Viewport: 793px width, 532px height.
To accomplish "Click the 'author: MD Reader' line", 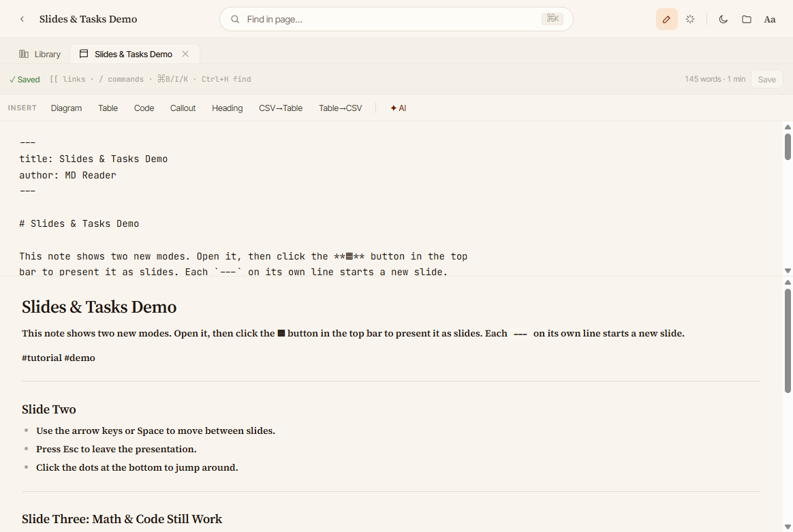I will pos(67,175).
